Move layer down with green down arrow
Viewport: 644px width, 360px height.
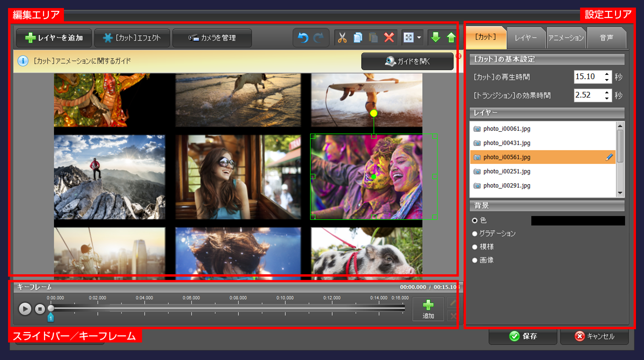point(435,38)
